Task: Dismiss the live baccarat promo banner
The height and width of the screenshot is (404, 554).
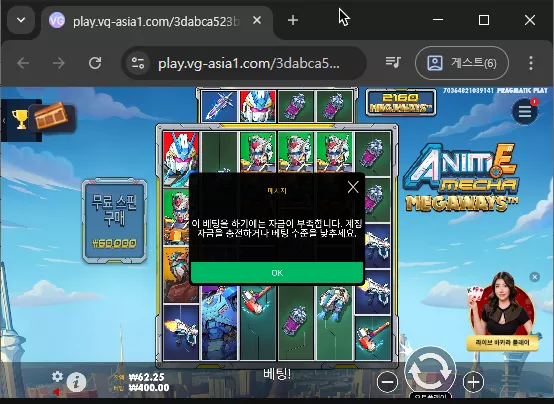Action: (x=535, y=277)
